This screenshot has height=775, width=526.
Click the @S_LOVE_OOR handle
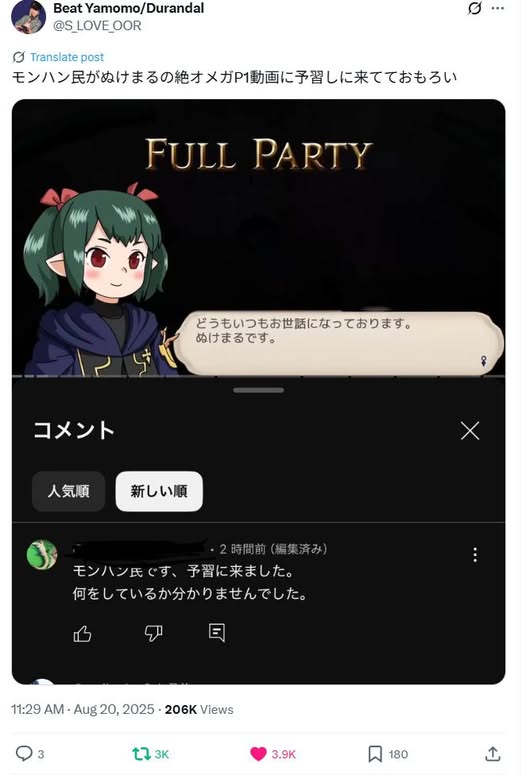[97, 25]
